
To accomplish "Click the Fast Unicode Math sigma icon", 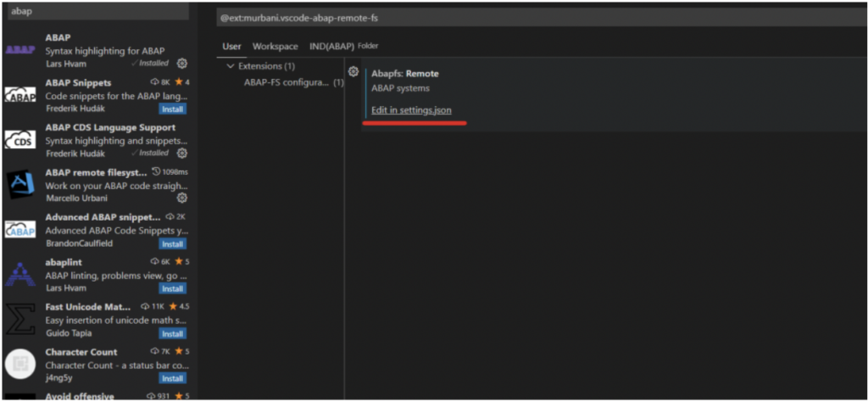I will coord(20,320).
